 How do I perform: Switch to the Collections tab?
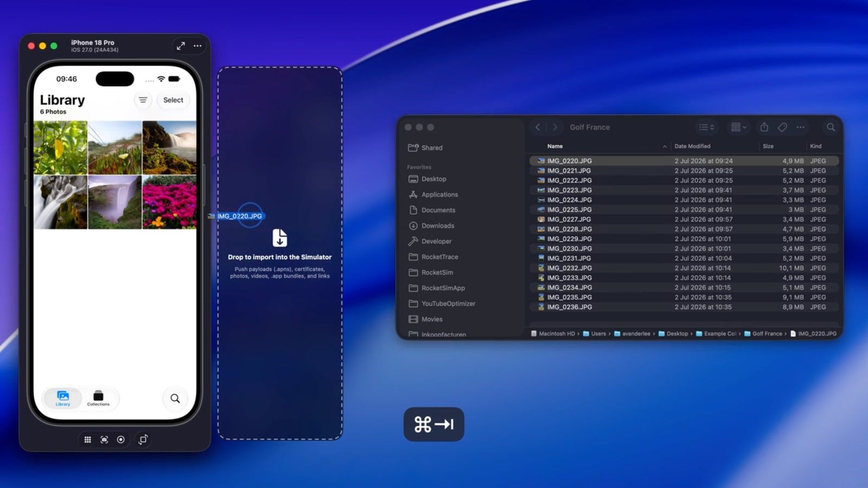[98, 399]
